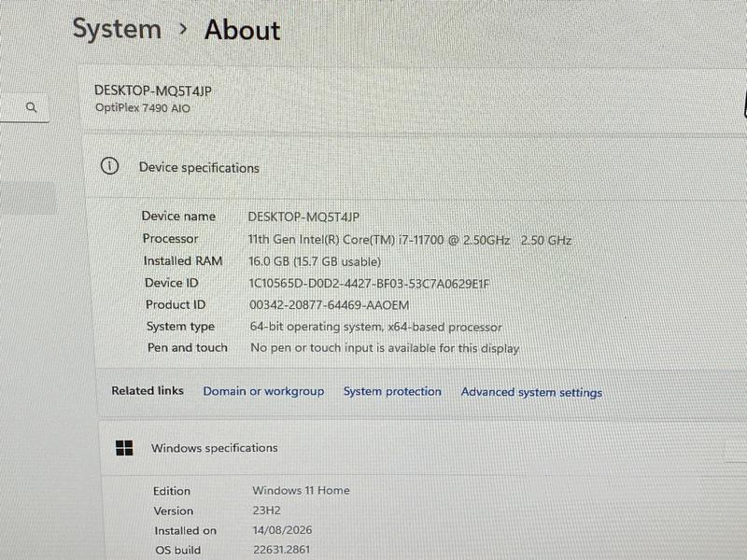The image size is (747, 560).
Task: Click the settings search input field
Action: point(24,107)
